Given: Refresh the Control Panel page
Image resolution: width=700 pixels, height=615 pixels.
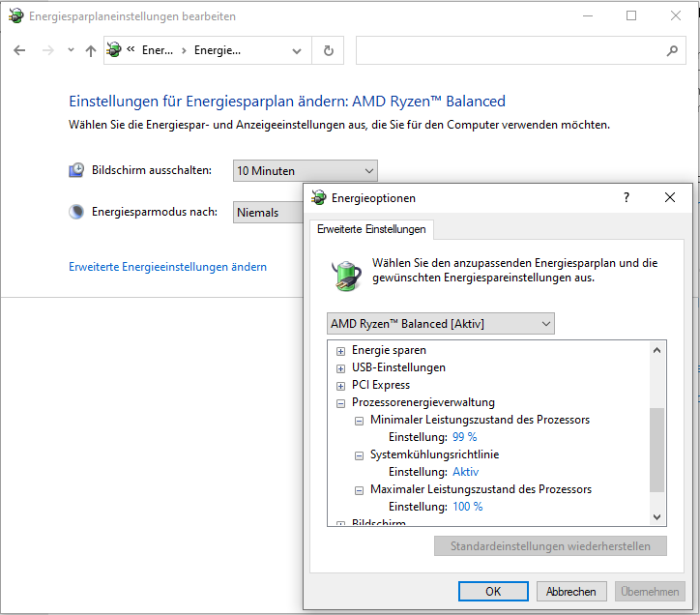Looking at the screenshot, I should [328, 50].
